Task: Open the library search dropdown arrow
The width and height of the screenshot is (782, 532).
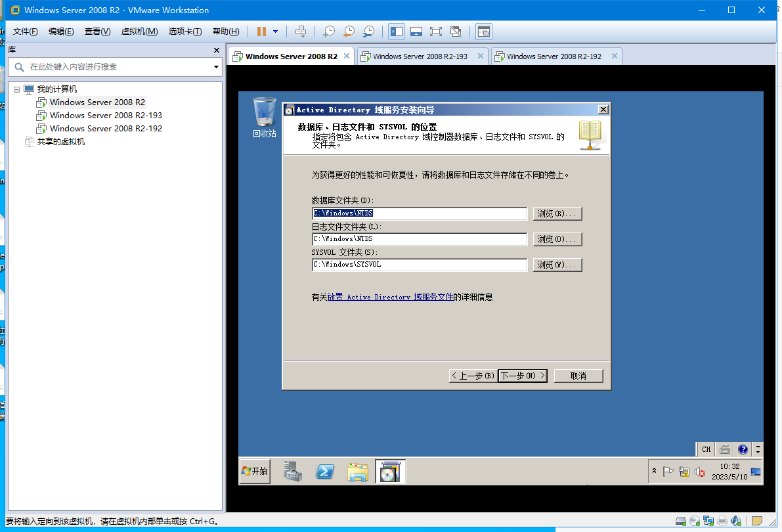Action: coord(216,67)
